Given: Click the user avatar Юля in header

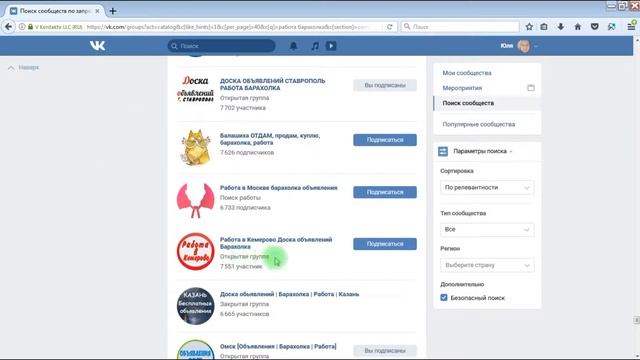Looking at the screenshot, I should (524, 46).
